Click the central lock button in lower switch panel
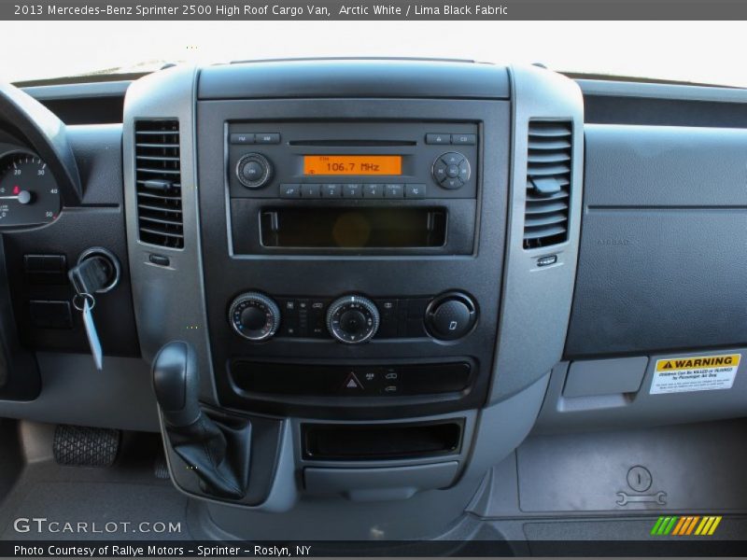Image resolution: width=747 pixels, height=560 pixels. [x=390, y=376]
